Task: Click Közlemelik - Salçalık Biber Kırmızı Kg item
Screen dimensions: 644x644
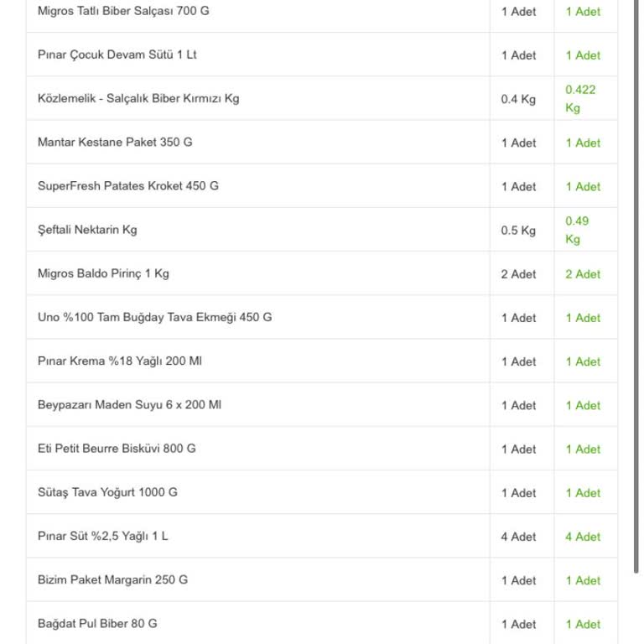Action: point(138,98)
